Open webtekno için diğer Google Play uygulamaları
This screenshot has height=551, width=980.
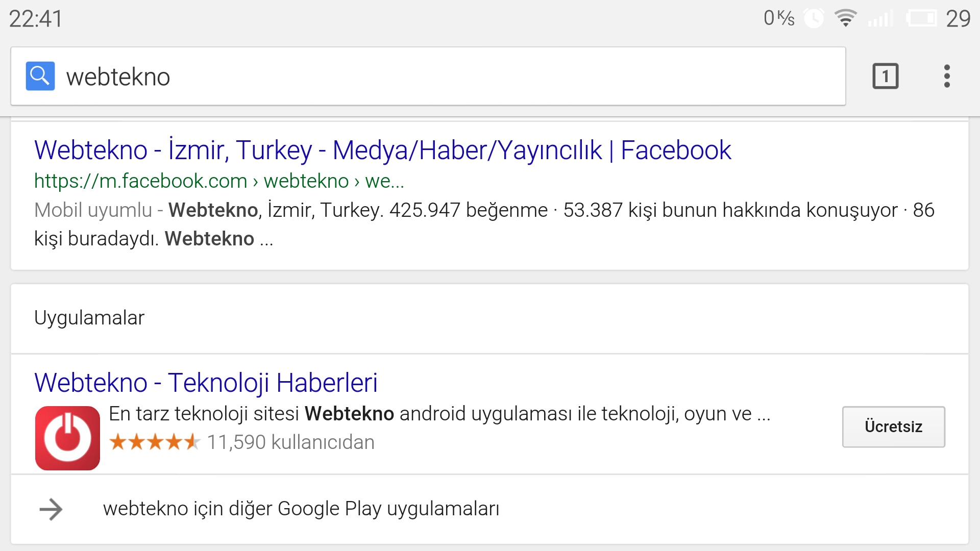pos(301,509)
